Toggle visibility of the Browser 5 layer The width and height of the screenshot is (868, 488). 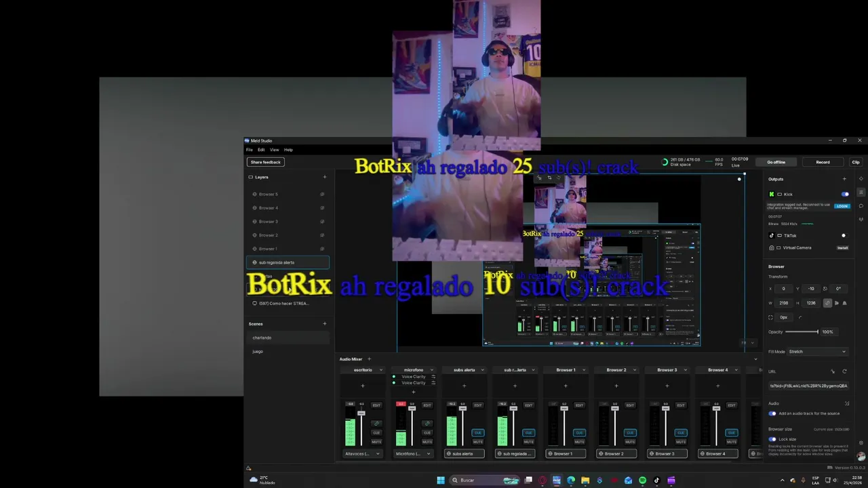coord(322,195)
